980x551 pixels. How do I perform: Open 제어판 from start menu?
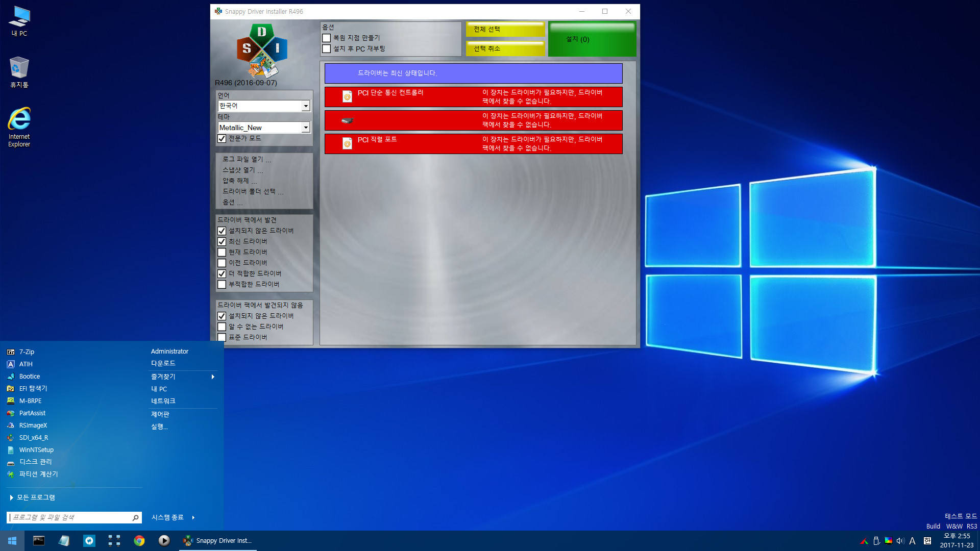(160, 414)
